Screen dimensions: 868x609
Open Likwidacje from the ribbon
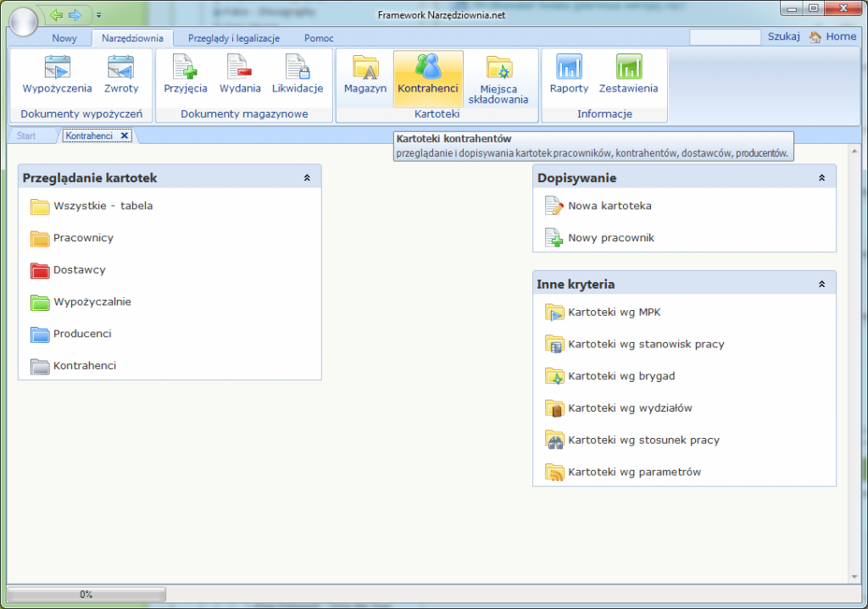(x=298, y=75)
